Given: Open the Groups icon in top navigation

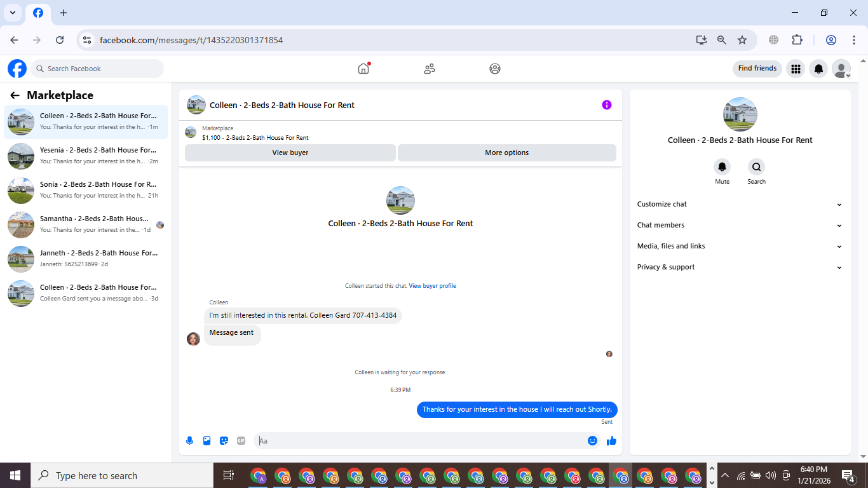Looking at the screenshot, I should [x=495, y=69].
